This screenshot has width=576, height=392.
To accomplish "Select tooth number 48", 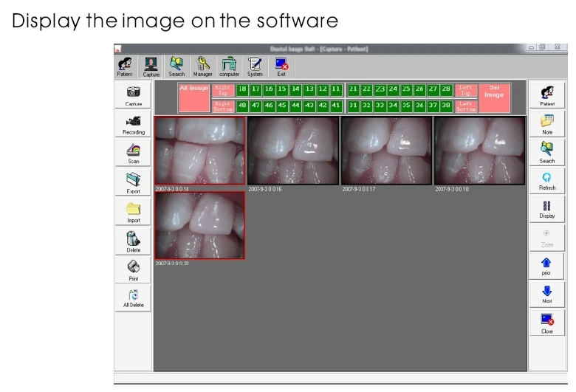I will pos(242,106).
